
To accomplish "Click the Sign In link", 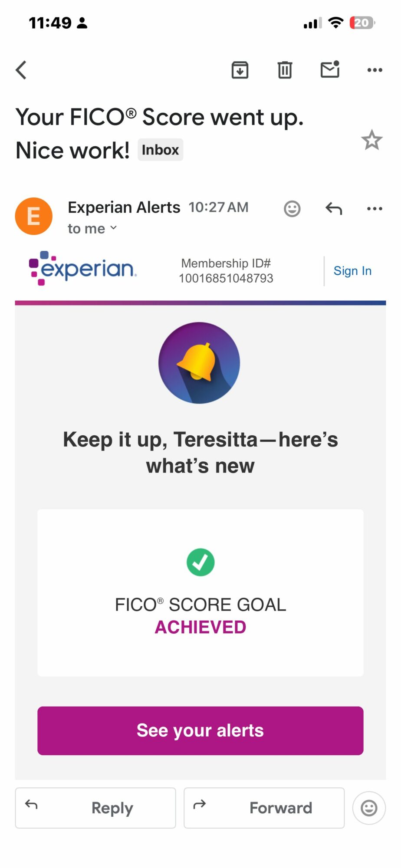I will (352, 271).
